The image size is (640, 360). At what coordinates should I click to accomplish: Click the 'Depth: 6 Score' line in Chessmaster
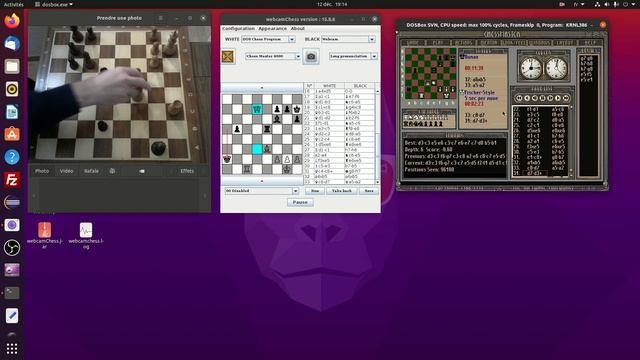(429, 149)
